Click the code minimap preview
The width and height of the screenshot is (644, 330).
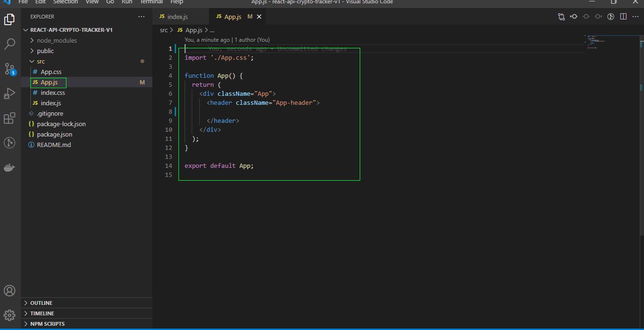pos(596,42)
